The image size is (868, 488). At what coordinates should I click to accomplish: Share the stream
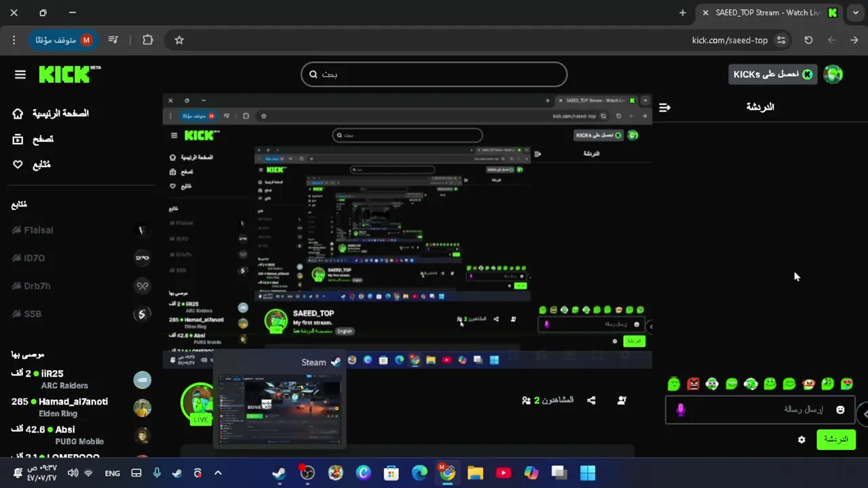591,401
